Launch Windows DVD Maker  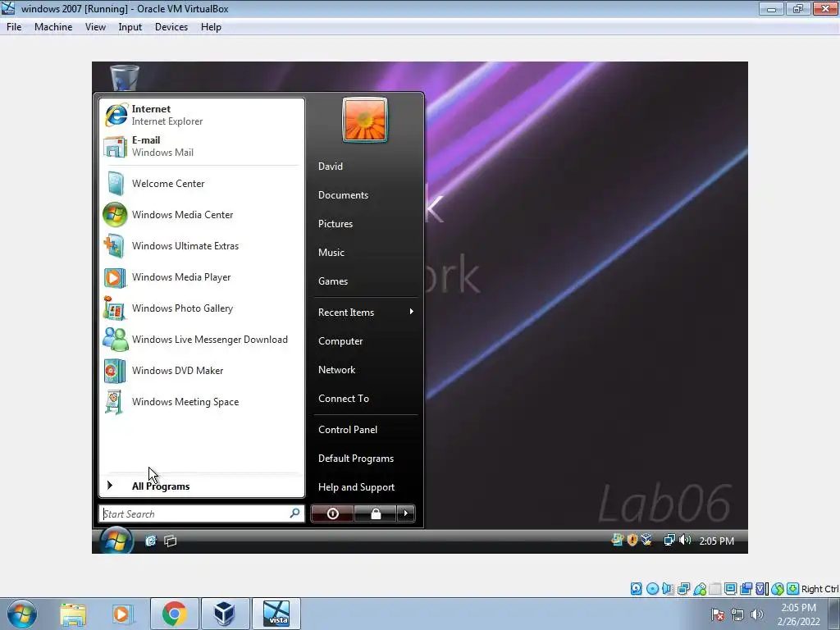pyautogui.click(x=202, y=370)
